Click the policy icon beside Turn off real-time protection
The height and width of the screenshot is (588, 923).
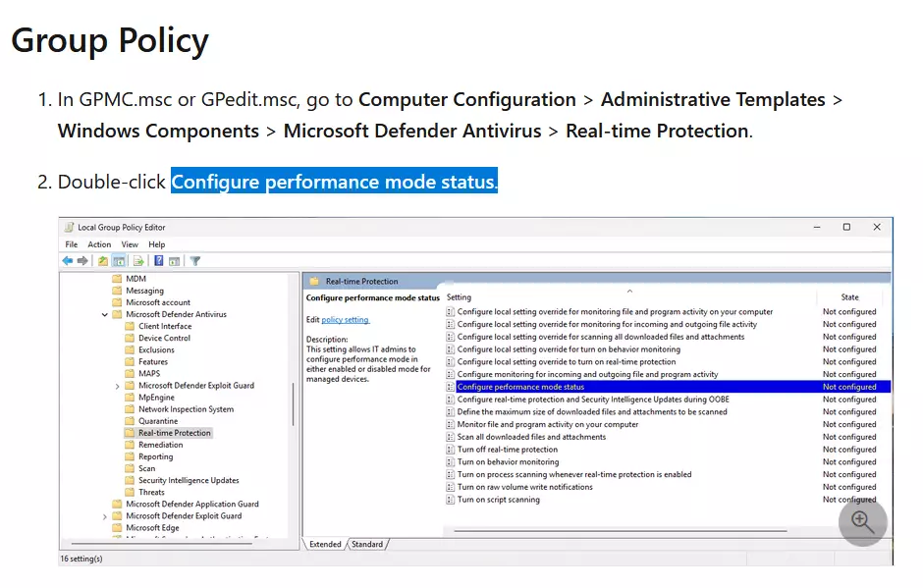(x=451, y=449)
